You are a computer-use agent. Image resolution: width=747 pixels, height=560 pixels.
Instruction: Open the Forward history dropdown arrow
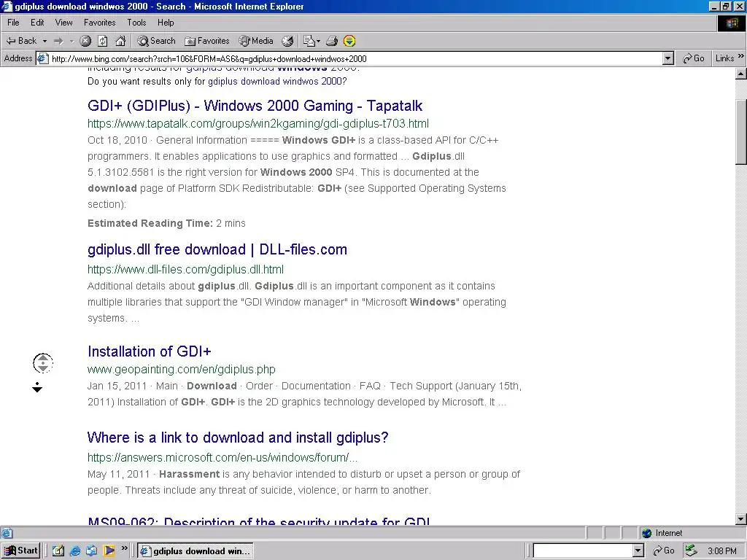(x=71, y=42)
